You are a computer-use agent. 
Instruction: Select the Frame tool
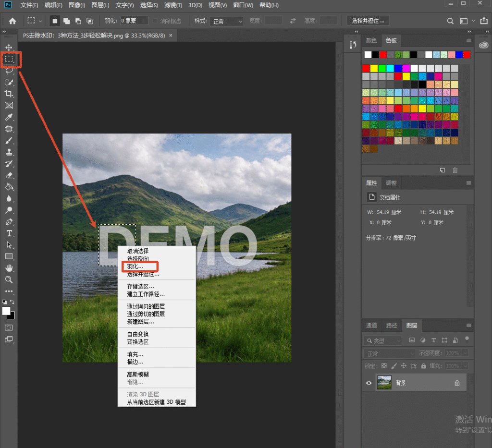point(9,105)
